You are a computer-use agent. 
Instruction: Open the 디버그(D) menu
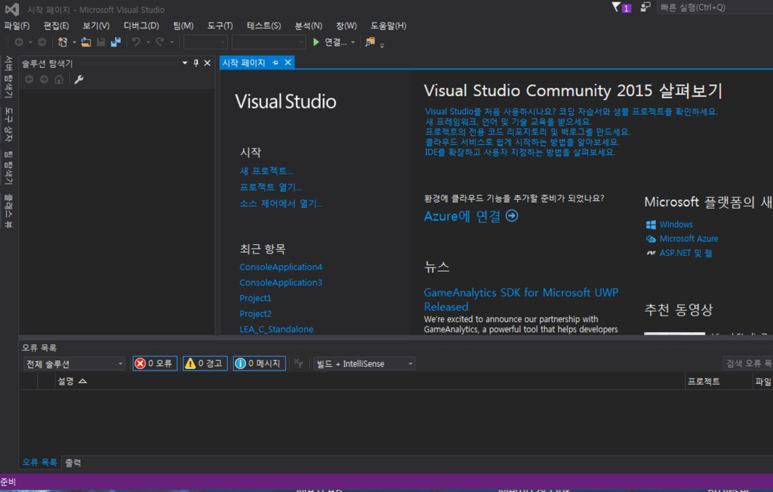pos(141,26)
